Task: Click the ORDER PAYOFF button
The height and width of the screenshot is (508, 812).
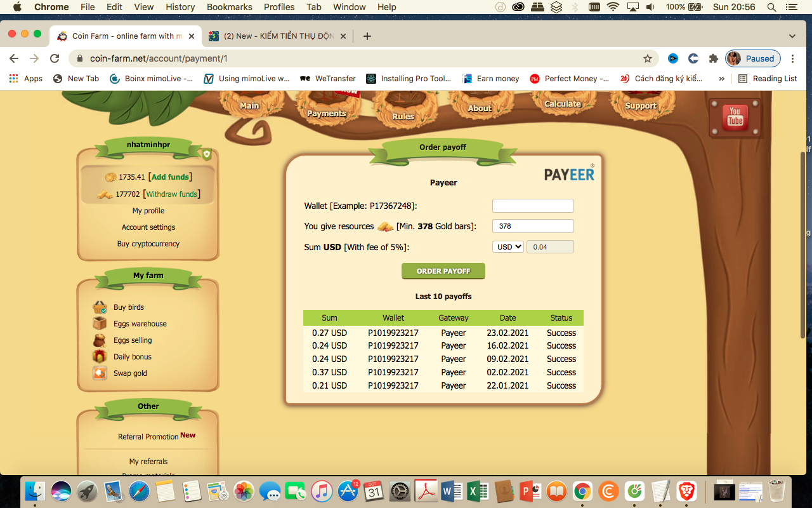Action: 443,271
